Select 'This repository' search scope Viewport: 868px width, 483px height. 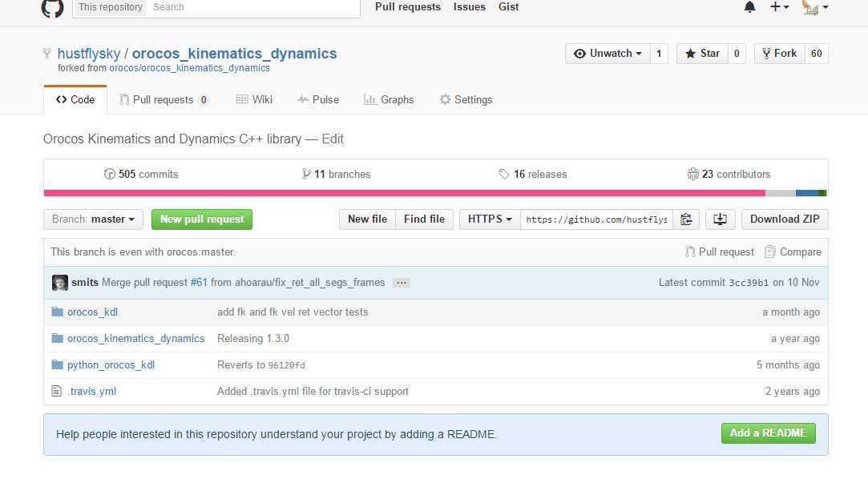coord(110,7)
